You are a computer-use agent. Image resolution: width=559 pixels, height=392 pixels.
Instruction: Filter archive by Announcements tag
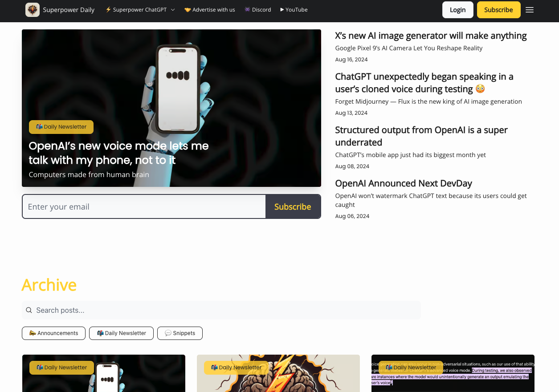(x=53, y=333)
